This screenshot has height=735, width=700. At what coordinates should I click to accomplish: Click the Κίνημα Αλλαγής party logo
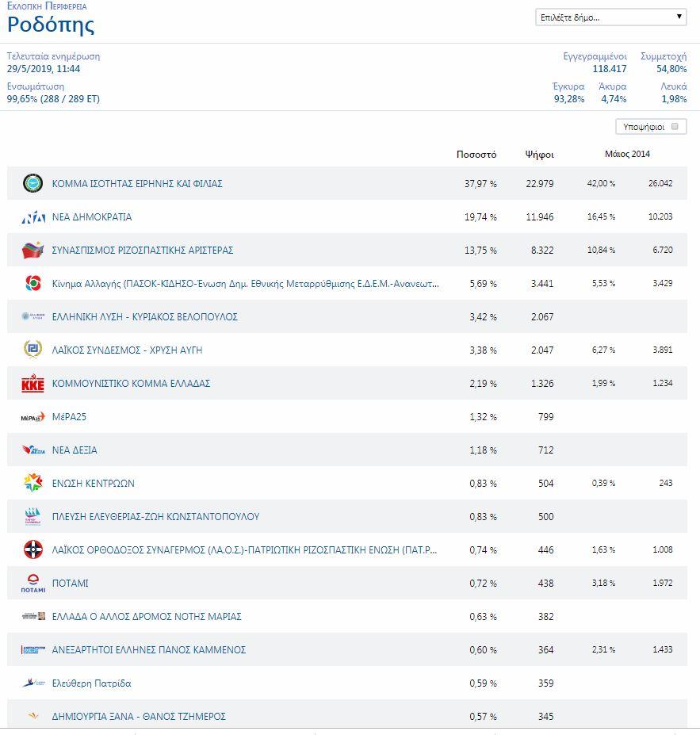click(x=33, y=284)
